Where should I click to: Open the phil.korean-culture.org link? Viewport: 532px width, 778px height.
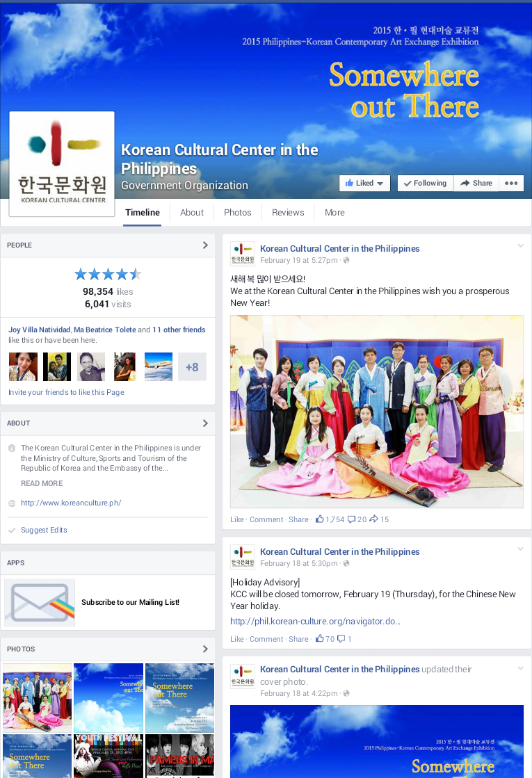click(315, 621)
